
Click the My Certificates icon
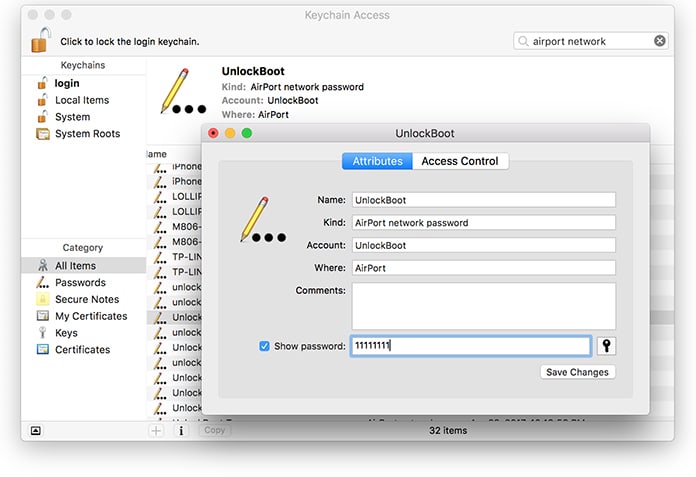(43, 316)
